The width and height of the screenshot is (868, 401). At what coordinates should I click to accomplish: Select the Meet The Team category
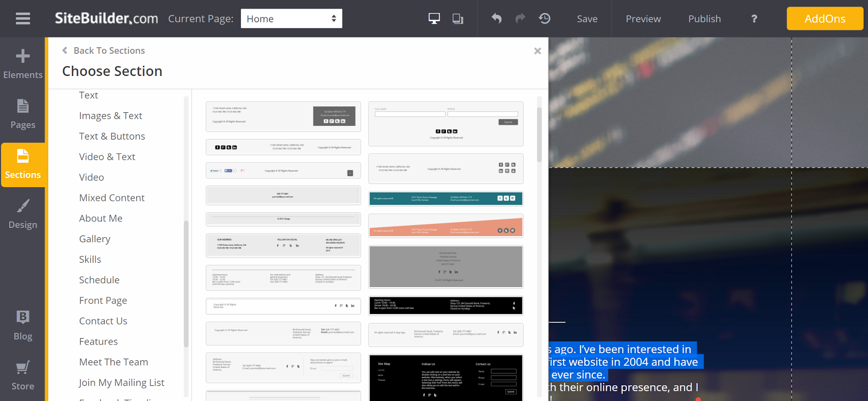pyautogui.click(x=113, y=362)
